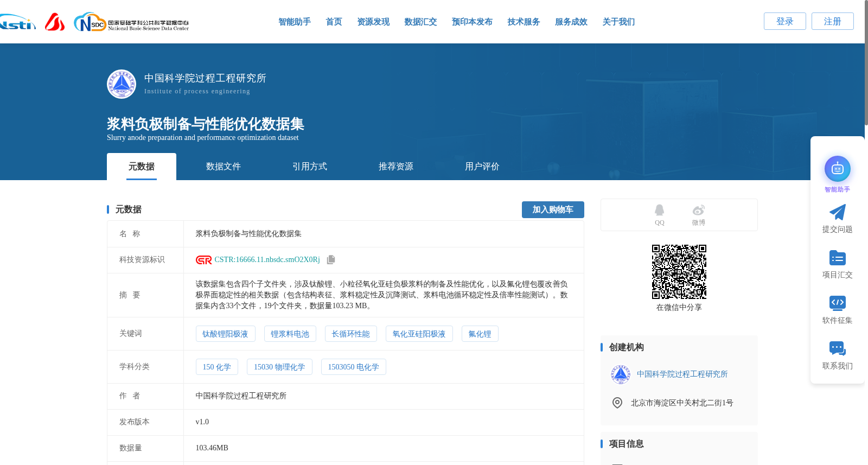Screen dimensions: 868x465
Task: Click the address 北京市海淀区中关村北二街1号
Action: (682, 403)
